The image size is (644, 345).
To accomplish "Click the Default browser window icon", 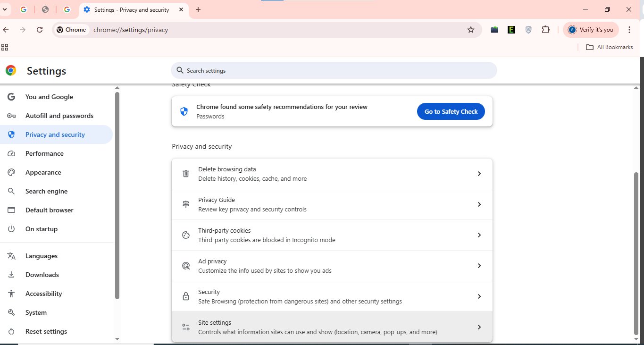I will click(x=11, y=210).
